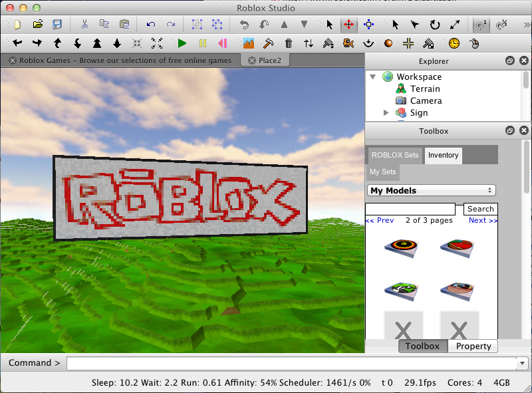The image size is (532, 393).
Task: Start simulation with the green Play button
Action: (x=182, y=43)
